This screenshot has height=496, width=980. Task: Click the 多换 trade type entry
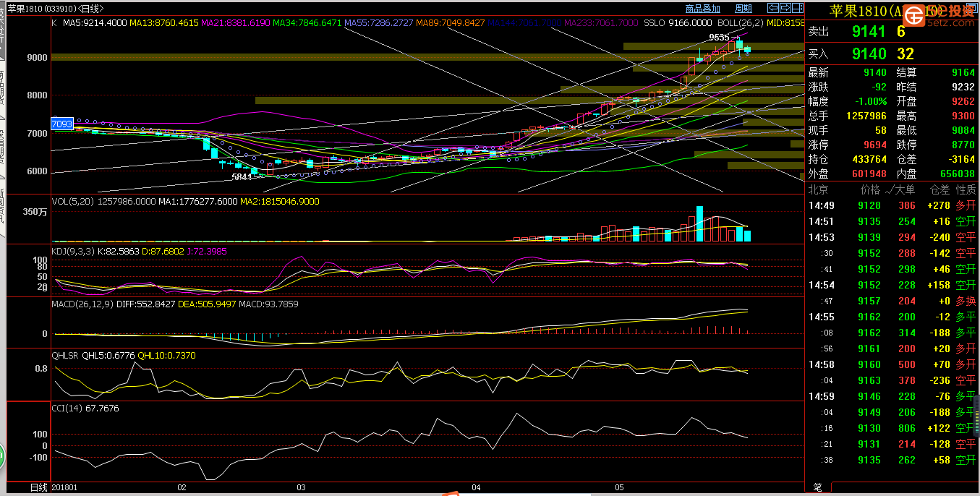pyautogui.click(x=966, y=301)
